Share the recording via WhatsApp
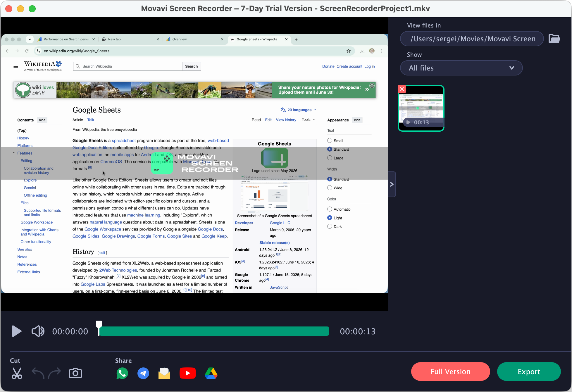572x392 pixels. (x=122, y=373)
